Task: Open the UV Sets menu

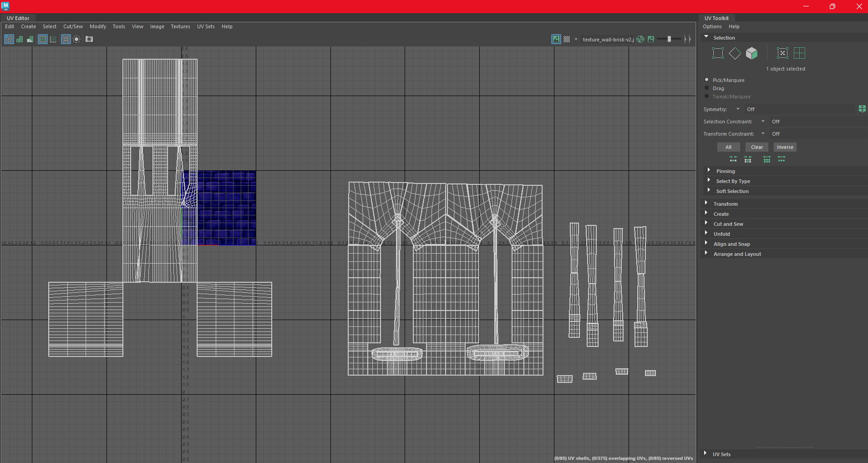Action: pos(206,26)
